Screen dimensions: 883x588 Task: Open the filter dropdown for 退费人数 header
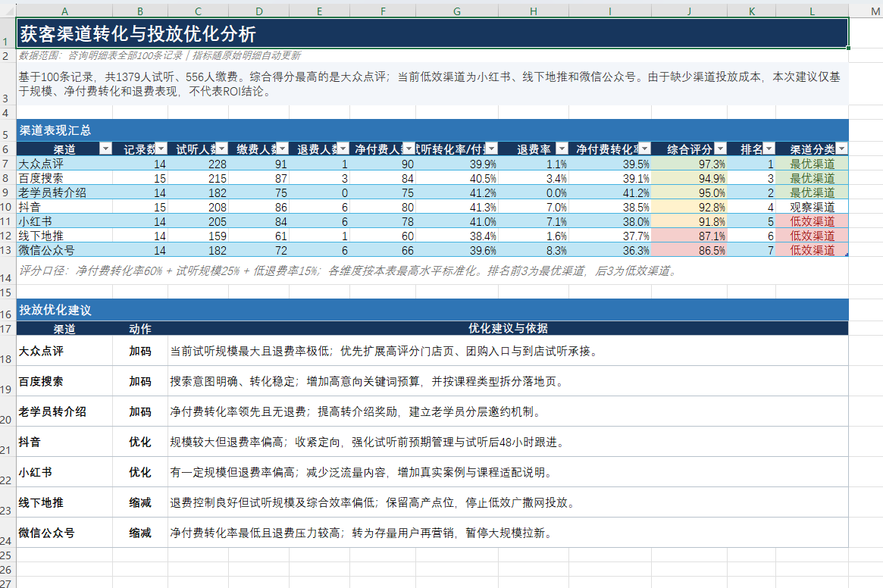click(343, 149)
